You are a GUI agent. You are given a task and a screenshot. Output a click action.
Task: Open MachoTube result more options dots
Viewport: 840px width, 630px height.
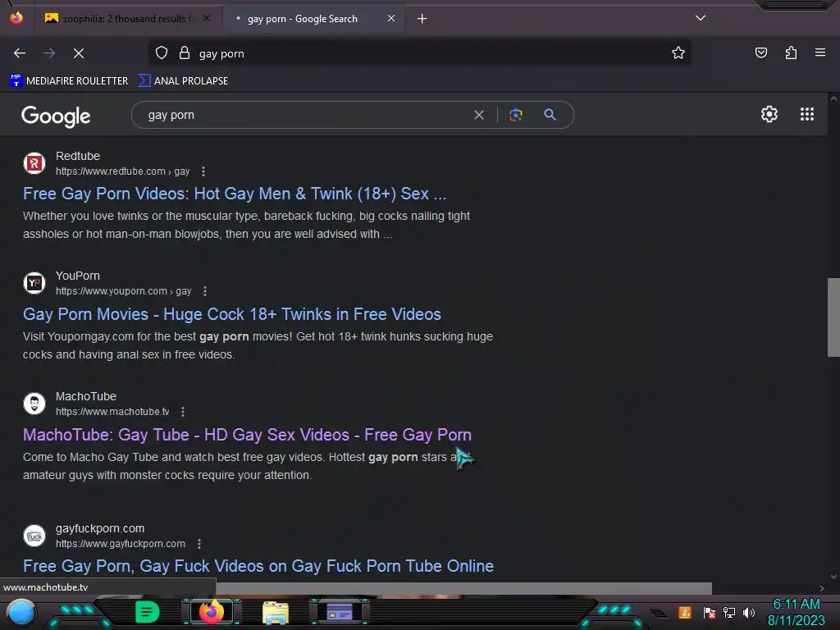pyautogui.click(x=183, y=412)
